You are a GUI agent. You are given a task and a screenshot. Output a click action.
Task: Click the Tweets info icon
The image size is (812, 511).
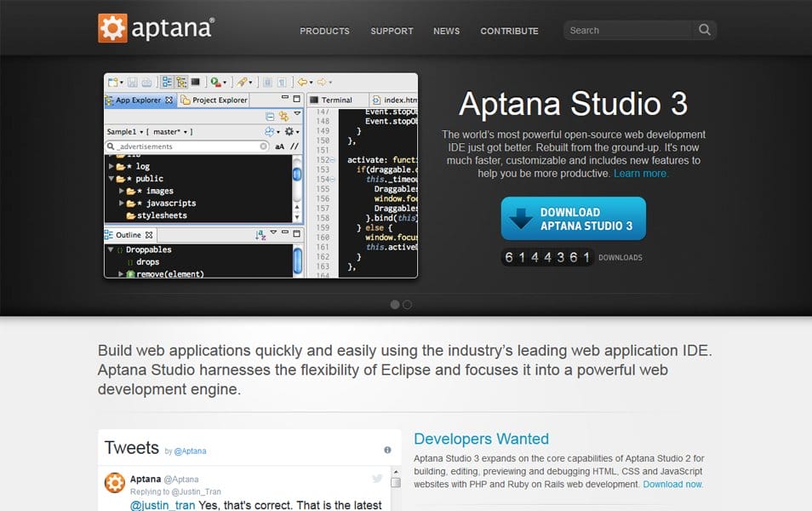(x=387, y=450)
